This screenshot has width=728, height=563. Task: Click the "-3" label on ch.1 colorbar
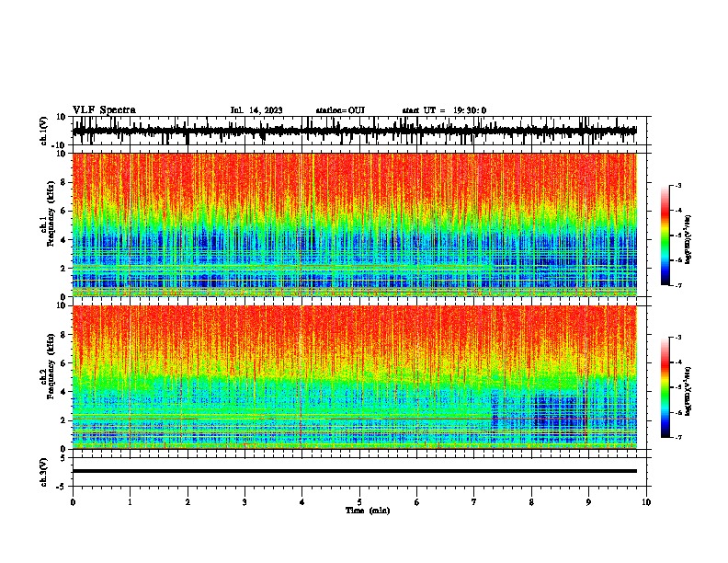[x=677, y=186]
